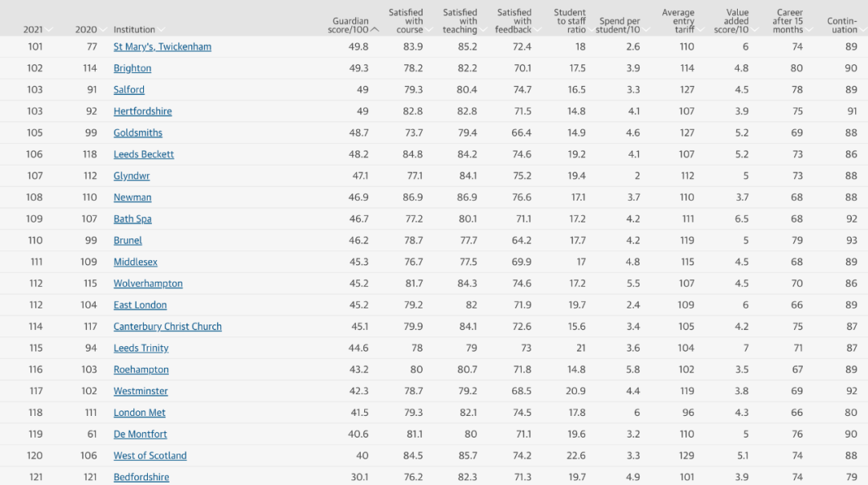Select the Bedfordshire table row

(x=434, y=476)
